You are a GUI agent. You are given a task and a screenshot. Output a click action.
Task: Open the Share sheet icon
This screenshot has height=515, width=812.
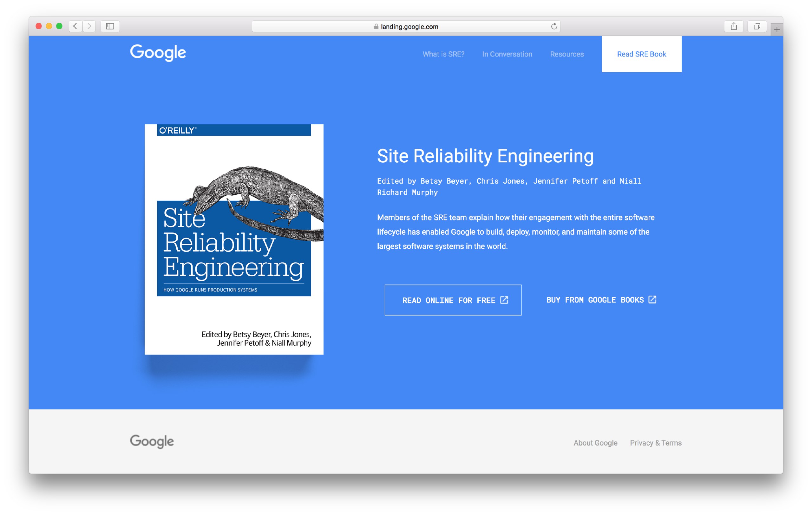pyautogui.click(x=734, y=26)
